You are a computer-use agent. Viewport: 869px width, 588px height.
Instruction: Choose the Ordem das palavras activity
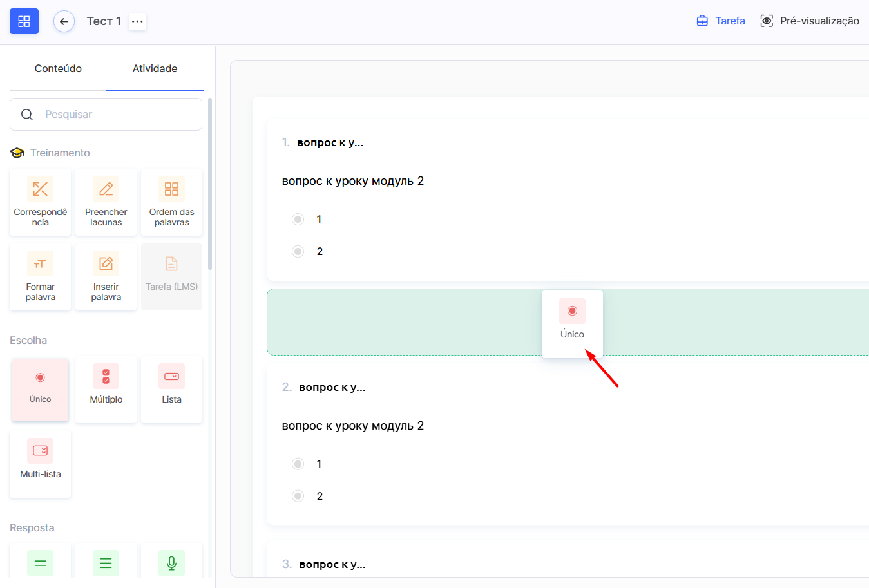click(171, 202)
